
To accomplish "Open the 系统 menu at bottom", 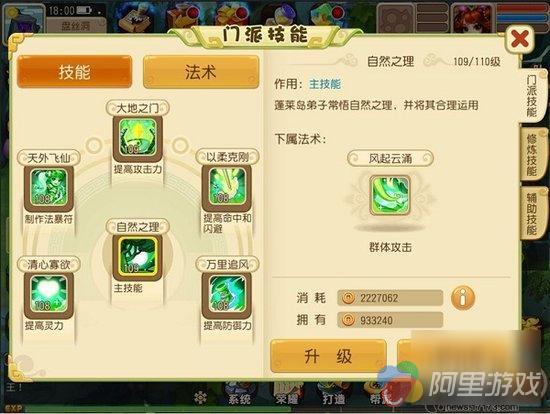I will click(240, 396).
